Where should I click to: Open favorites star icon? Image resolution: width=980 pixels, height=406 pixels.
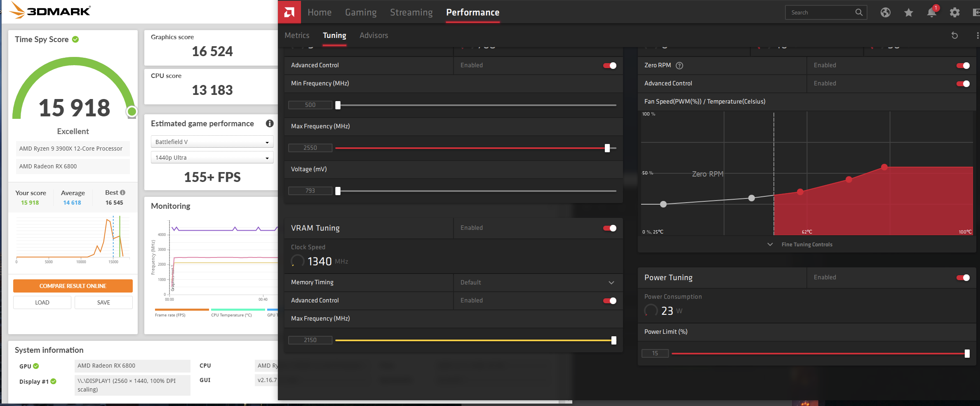[908, 12]
